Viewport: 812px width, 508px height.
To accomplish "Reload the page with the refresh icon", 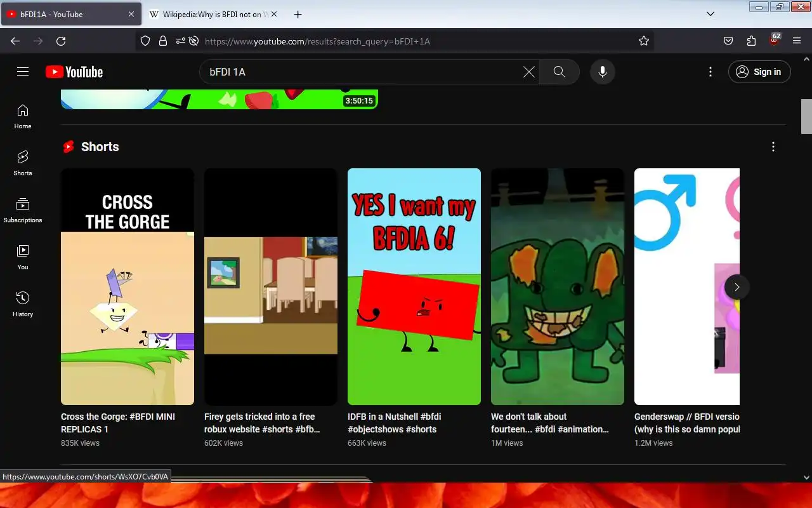I will point(61,41).
